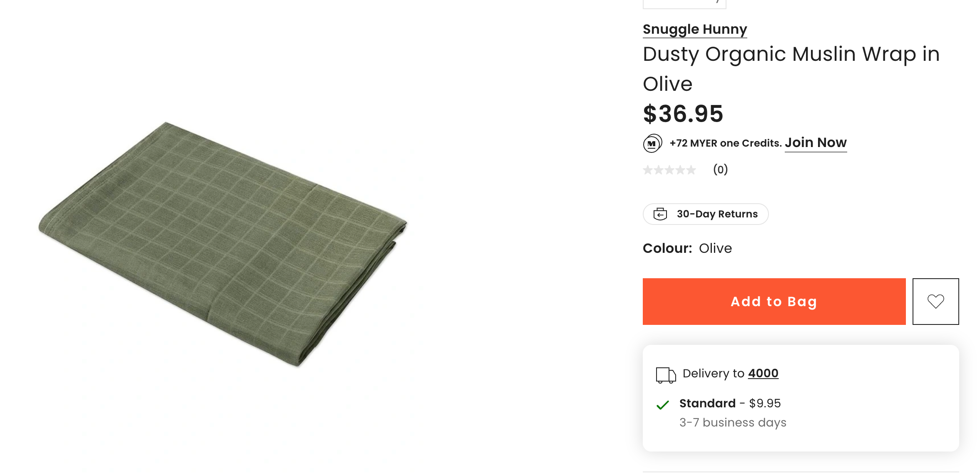
Task: Select the Standard $9.95 delivery option
Action: (x=729, y=403)
